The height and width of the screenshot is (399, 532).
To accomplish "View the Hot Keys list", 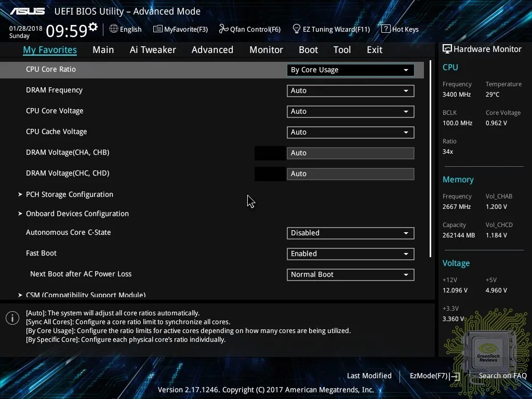I will (x=400, y=29).
